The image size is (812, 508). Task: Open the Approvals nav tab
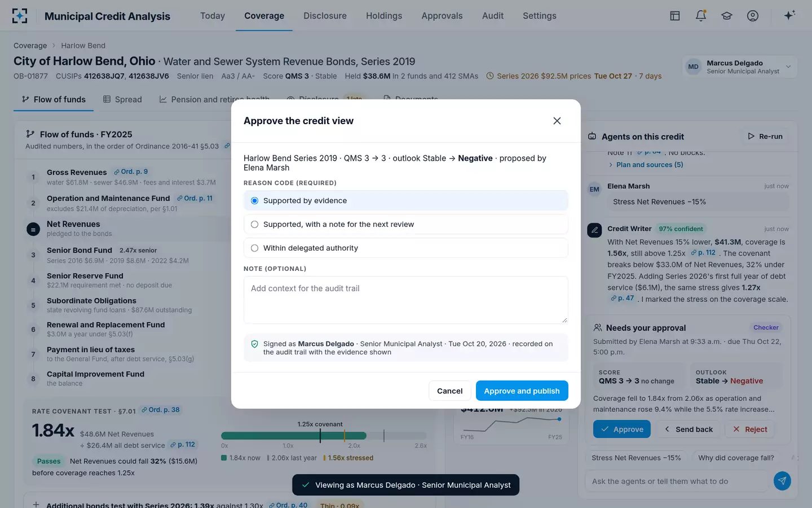click(442, 16)
